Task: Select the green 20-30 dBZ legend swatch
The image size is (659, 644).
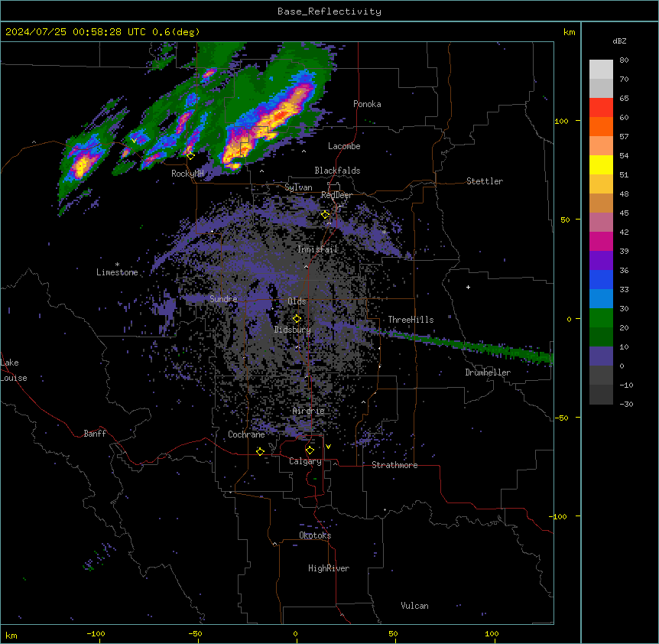Action: coord(601,318)
